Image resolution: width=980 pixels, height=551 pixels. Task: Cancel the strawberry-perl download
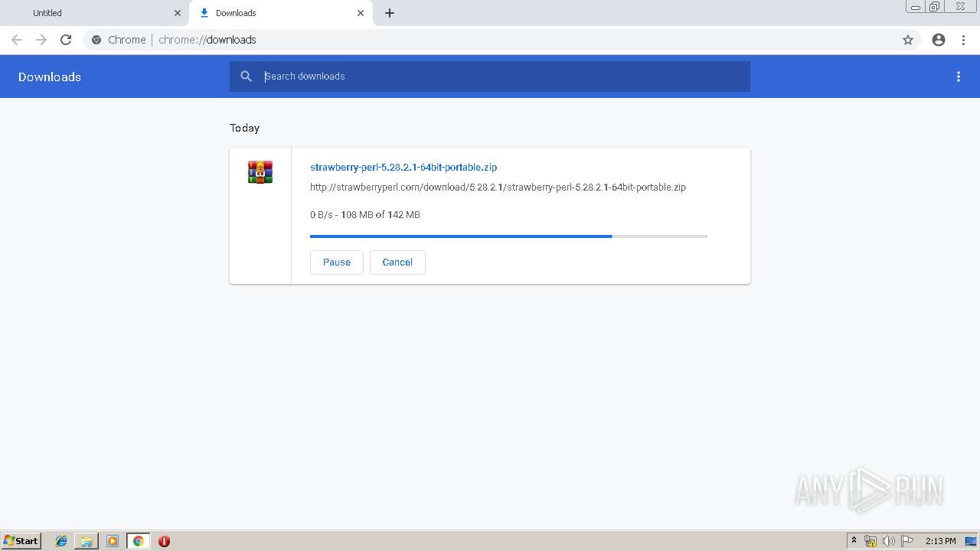point(397,262)
